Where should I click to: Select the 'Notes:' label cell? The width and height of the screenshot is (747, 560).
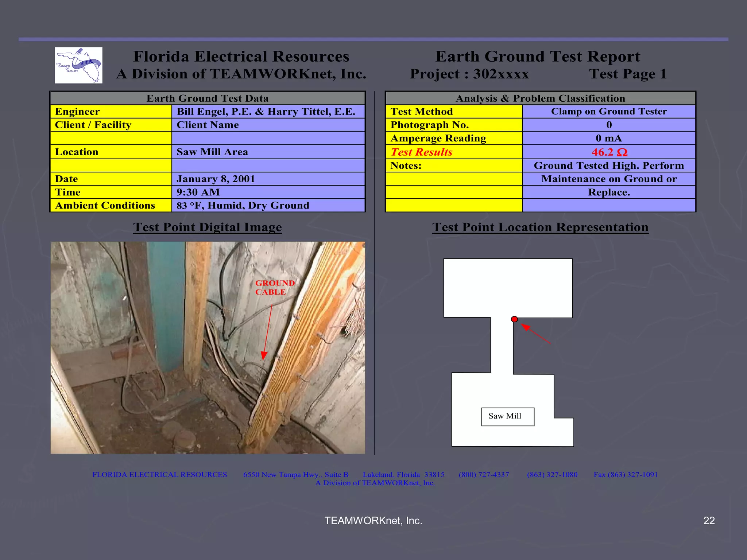point(454,166)
